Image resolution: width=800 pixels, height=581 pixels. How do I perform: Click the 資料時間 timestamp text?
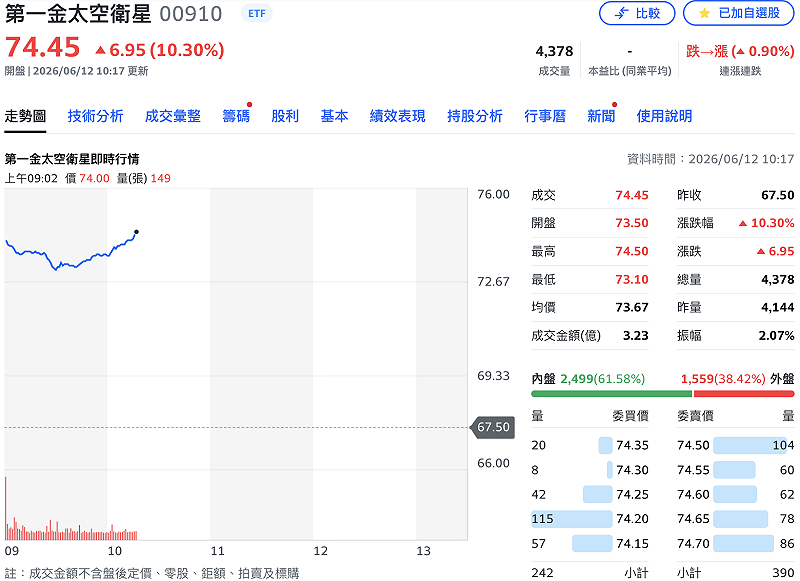(x=710, y=159)
